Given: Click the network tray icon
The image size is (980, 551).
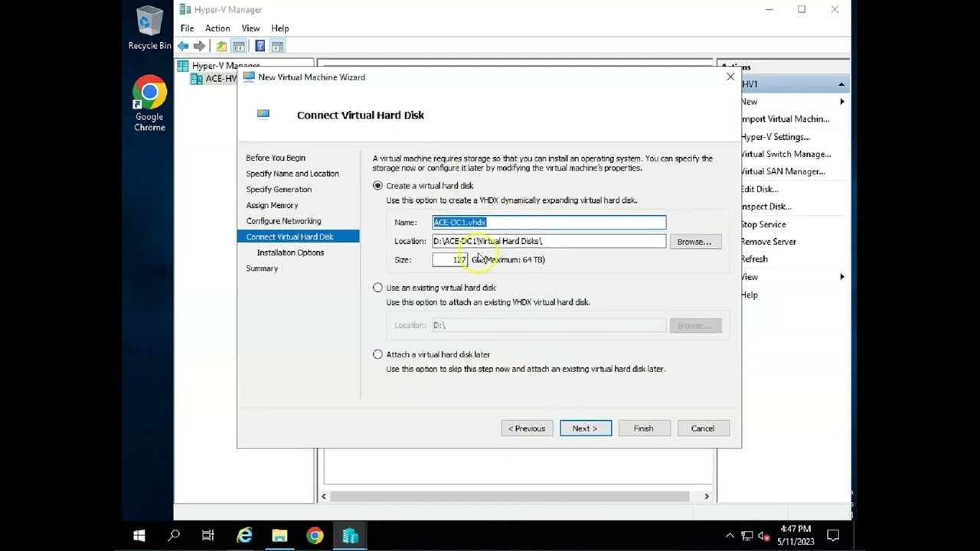Looking at the screenshot, I should tap(747, 536).
